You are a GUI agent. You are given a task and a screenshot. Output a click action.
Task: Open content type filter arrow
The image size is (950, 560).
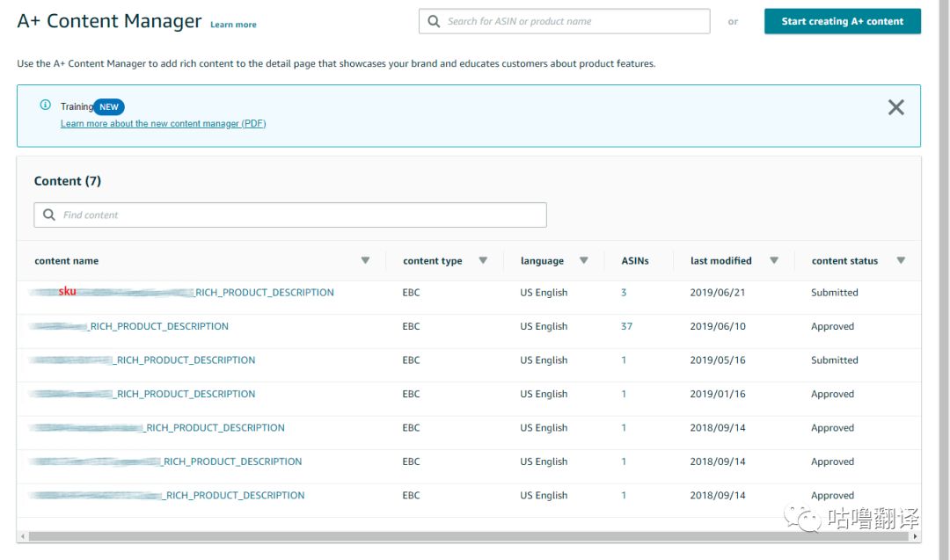[x=483, y=260]
